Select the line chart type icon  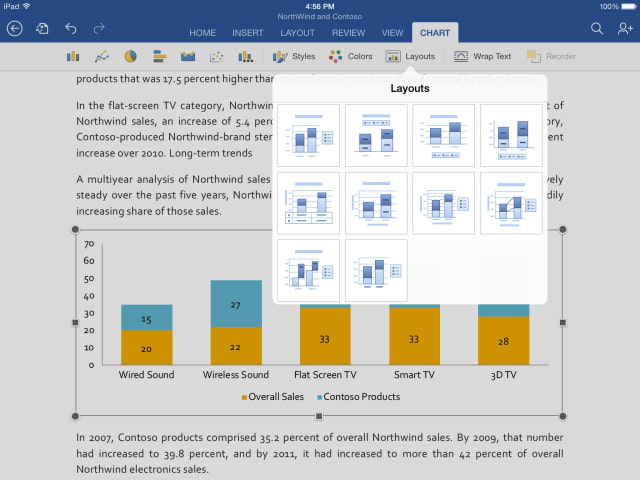pyautogui.click(x=102, y=57)
